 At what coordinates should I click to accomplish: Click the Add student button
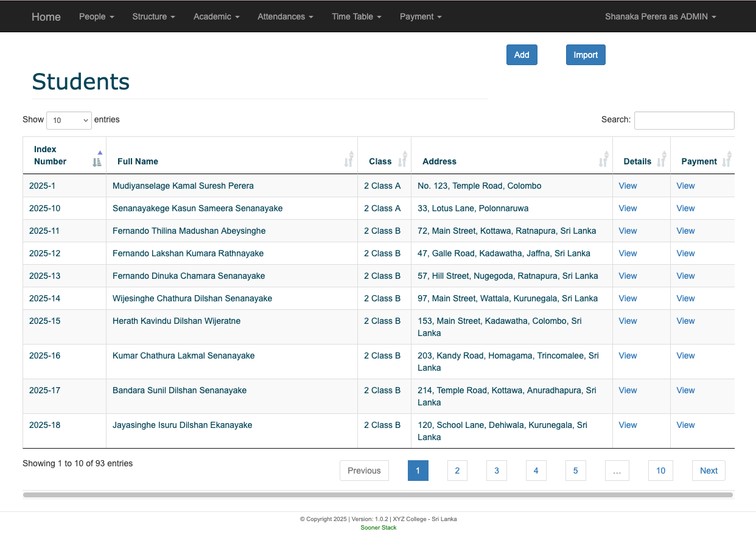click(522, 55)
